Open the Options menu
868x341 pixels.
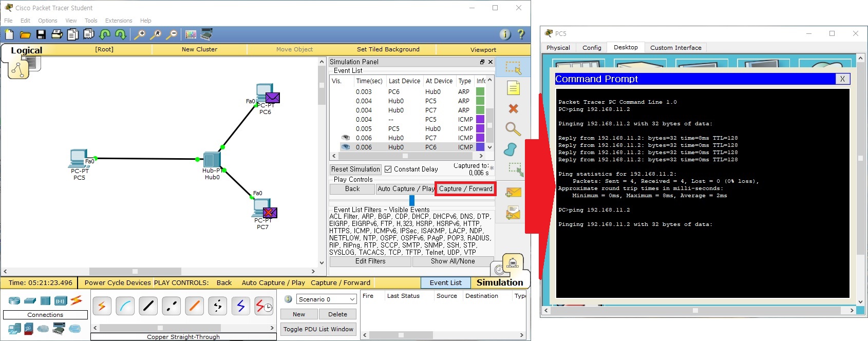[47, 21]
